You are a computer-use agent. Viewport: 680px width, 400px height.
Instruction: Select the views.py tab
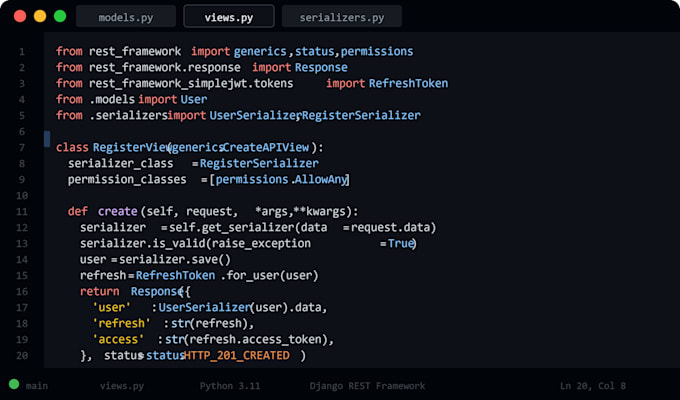[x=229, y=16]
